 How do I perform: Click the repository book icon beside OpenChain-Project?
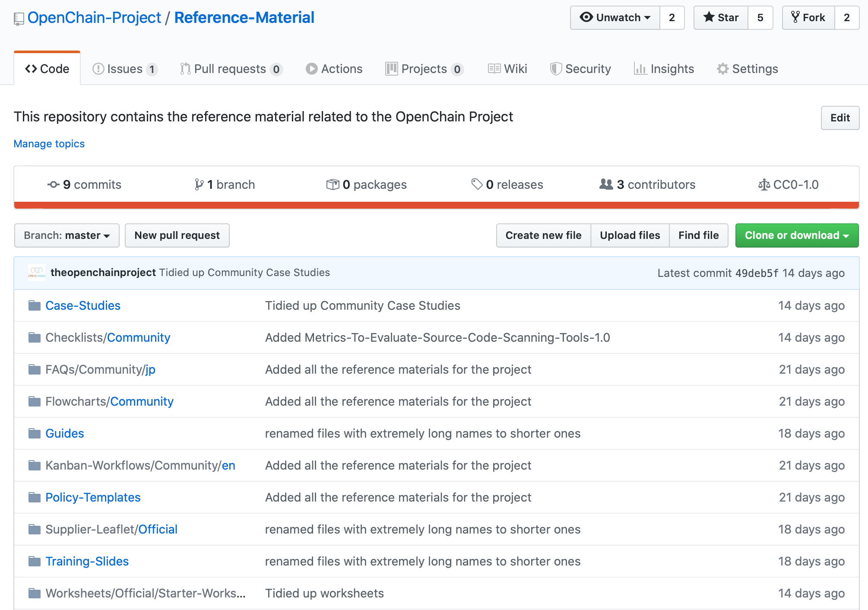[x=19, y=19]
